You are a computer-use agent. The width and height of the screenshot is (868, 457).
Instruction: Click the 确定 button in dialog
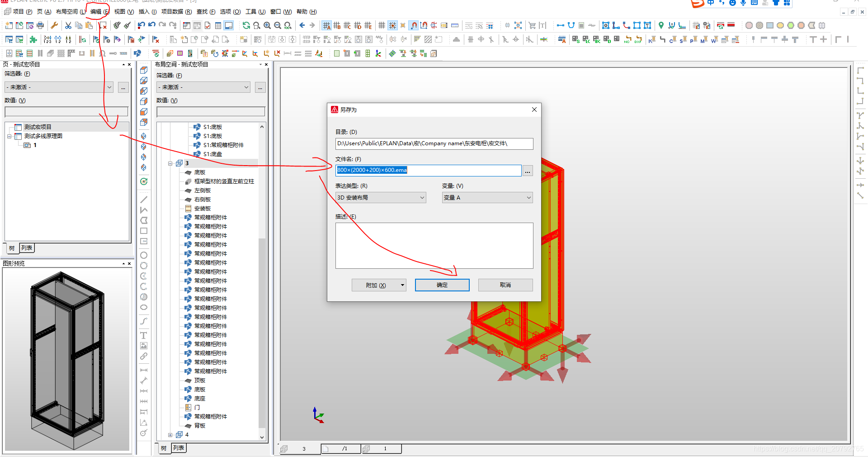[x=442, y=285]
